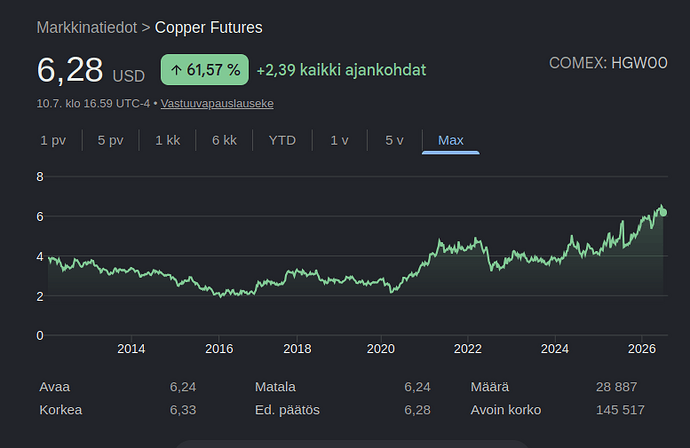690x448 pixels.
Task: Click the Määrä value 28 887
Action: [x=617, y=387]
